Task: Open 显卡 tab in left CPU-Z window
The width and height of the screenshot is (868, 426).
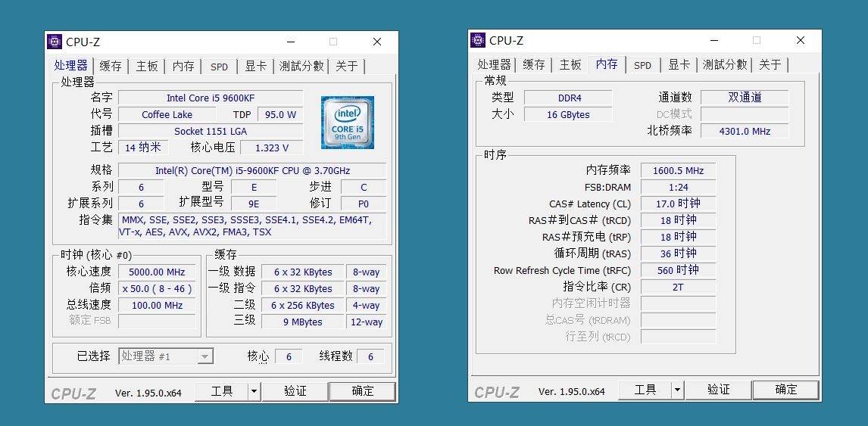Action: 256,67
